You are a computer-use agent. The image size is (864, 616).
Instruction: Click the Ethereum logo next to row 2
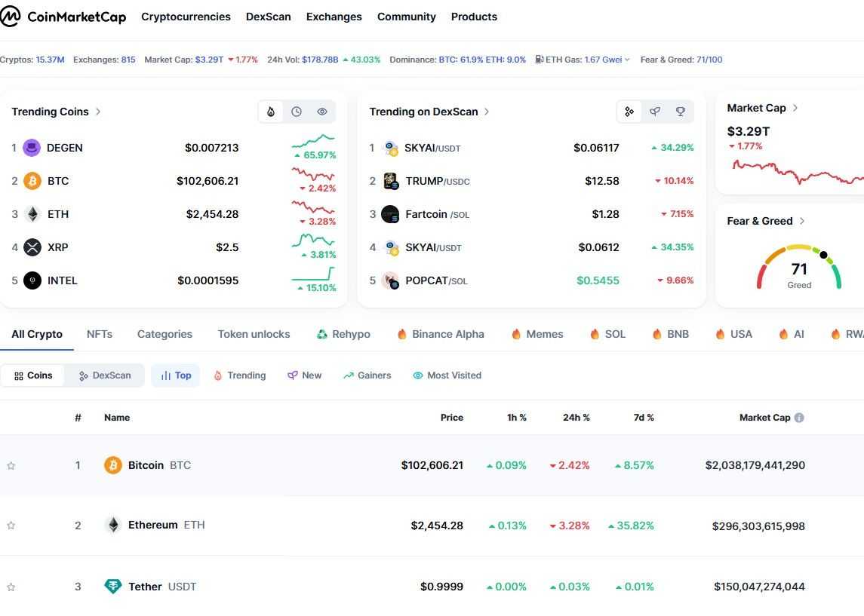[113, 525]
